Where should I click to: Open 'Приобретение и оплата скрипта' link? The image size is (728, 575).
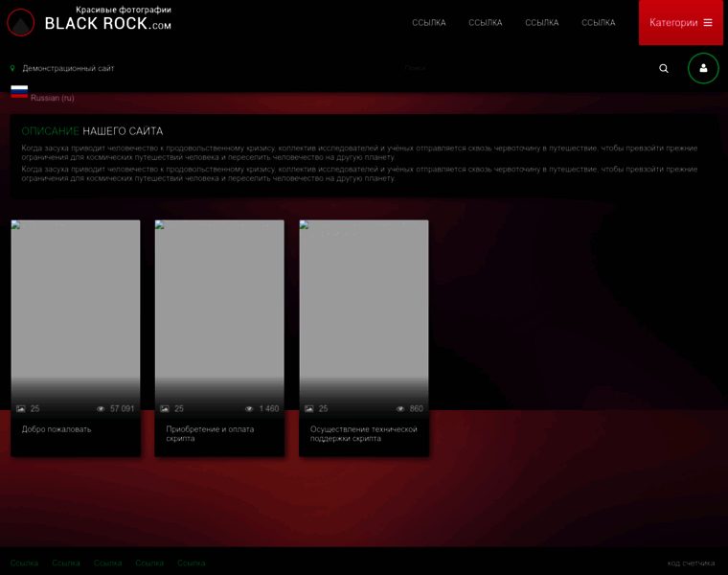(x=210, y=433)
